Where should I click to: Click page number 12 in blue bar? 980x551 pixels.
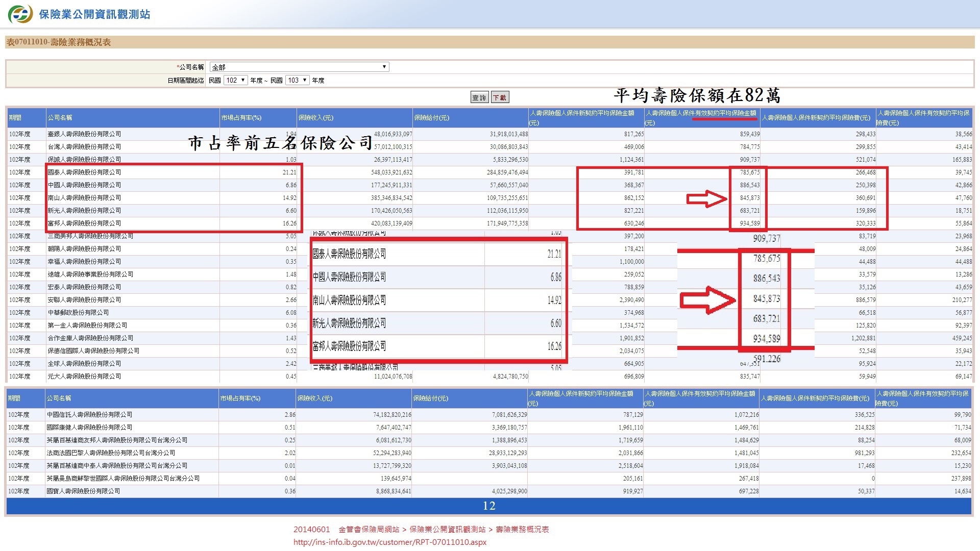click(x=489, y=506)
